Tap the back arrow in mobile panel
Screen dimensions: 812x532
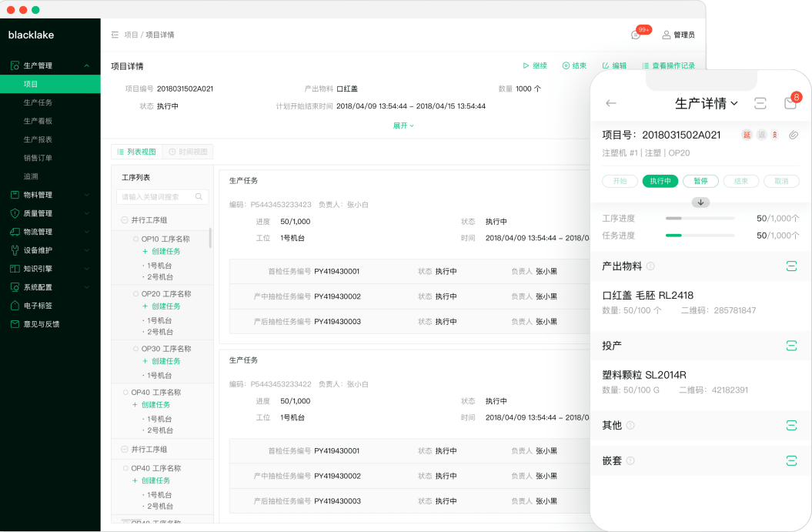point(611,103)
